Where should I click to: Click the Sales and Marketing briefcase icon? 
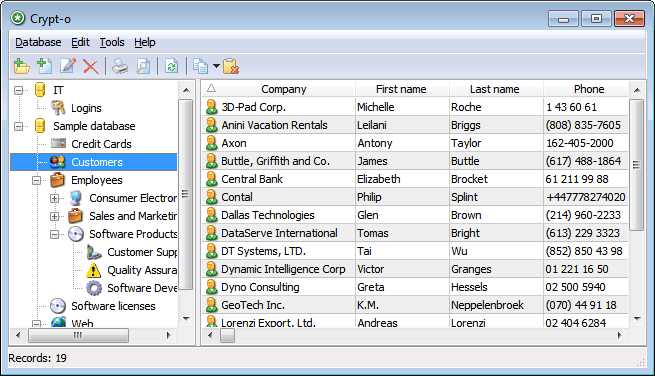point(76,216)
